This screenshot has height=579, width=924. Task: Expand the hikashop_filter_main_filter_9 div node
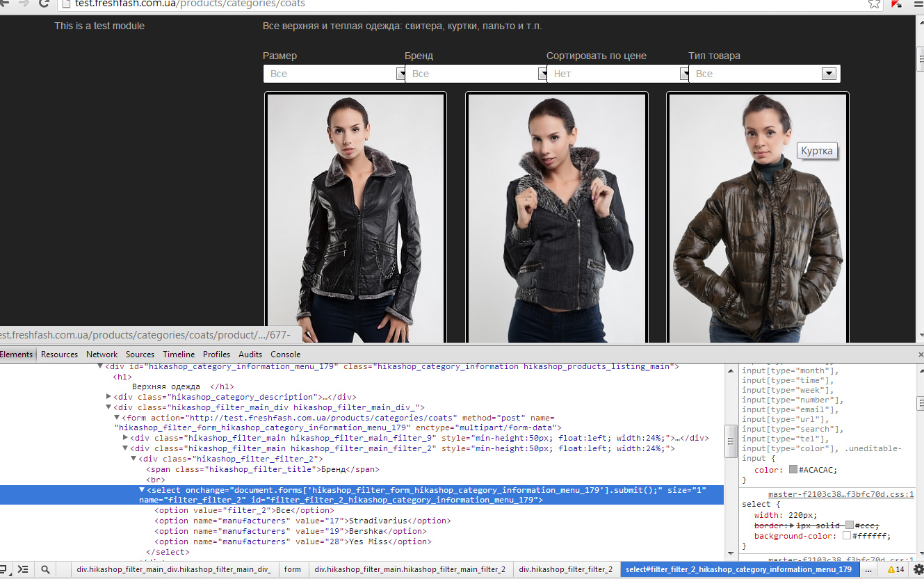point(126,438)
